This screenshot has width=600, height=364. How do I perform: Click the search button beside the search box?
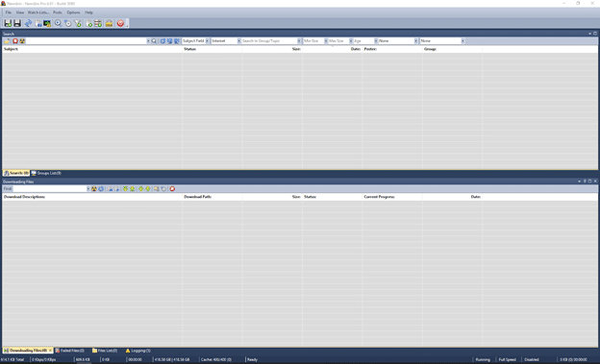[154, 41]
